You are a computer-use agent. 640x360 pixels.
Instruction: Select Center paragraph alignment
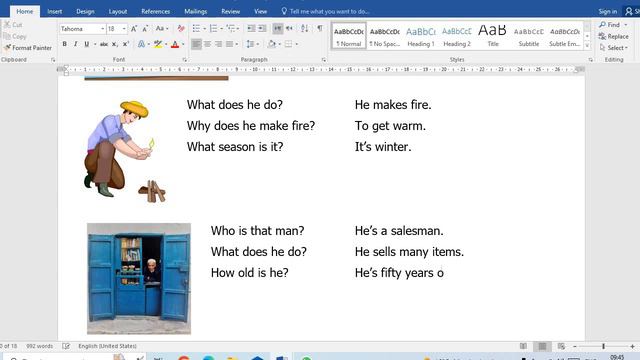[x=207, y=44]
